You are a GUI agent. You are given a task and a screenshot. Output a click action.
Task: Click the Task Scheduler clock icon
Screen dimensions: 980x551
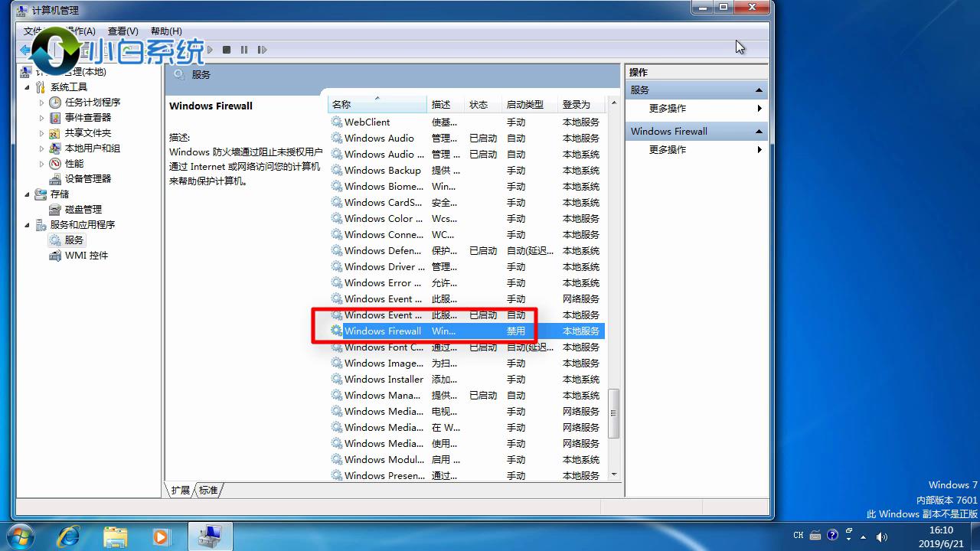click(55, 103)
